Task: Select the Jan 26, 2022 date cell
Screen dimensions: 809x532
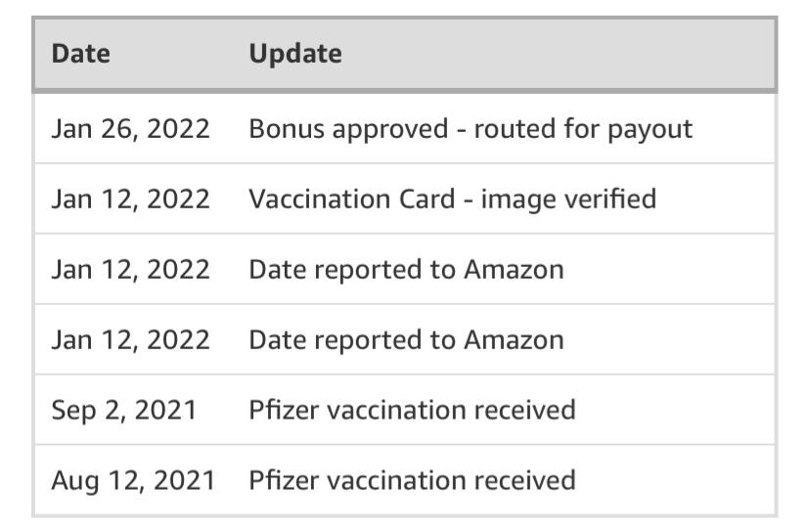Action: click(x=130, y=128)
